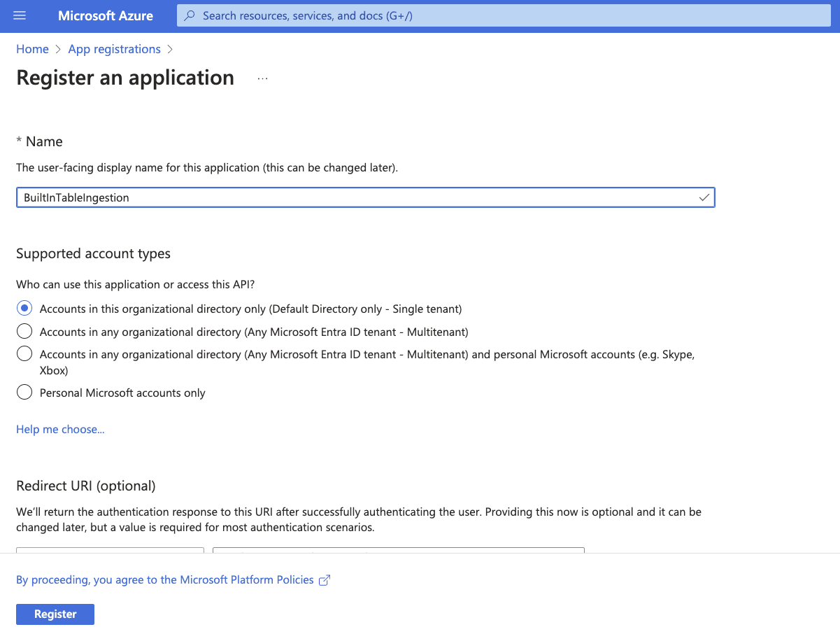Image resolution: width=840 pixels, height=634 pixels.
Task: Select the Single tenant account option
Action: click(x=24, y=309)
